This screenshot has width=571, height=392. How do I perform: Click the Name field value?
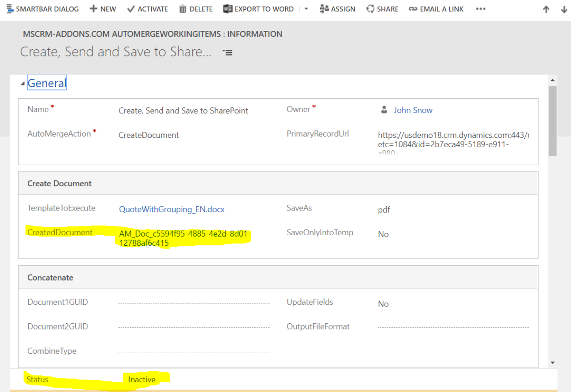pos(183,111)
